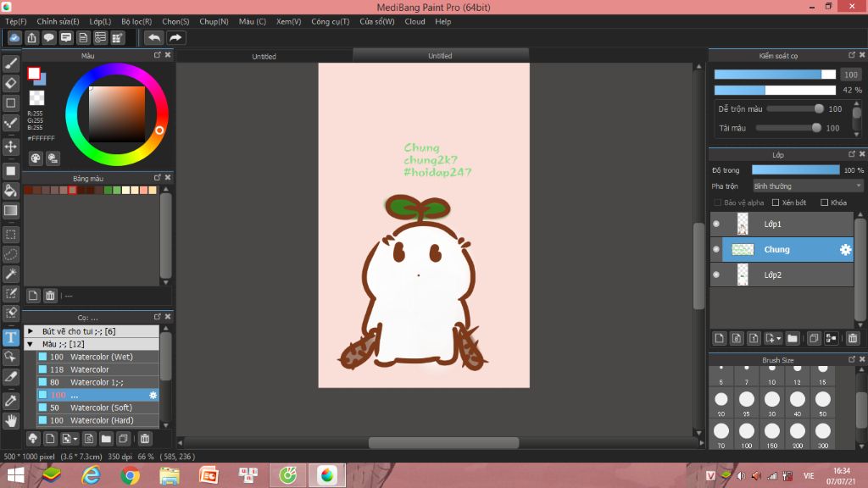Click the Undo arrow in the toolbar
Screen dimensions: 868x488
click(x=154, y=37)
